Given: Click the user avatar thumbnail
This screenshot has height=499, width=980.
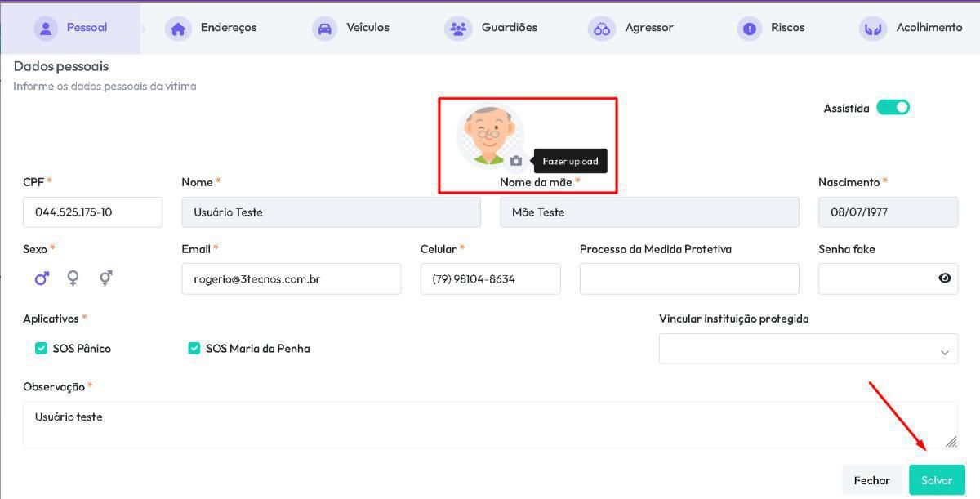Looking at the screenshot, I should (x=490, y=136).
